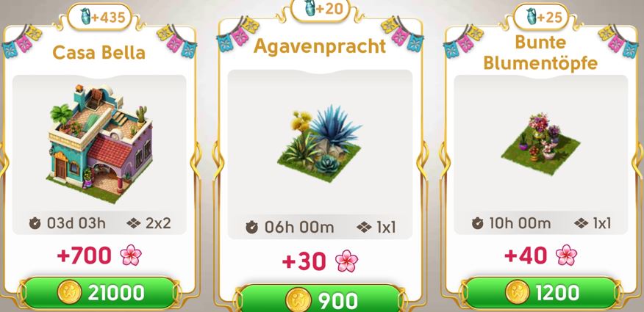Click the size icon on Agavenpracht card
Screen dimensions: 644x312
[x=365, y=227]
